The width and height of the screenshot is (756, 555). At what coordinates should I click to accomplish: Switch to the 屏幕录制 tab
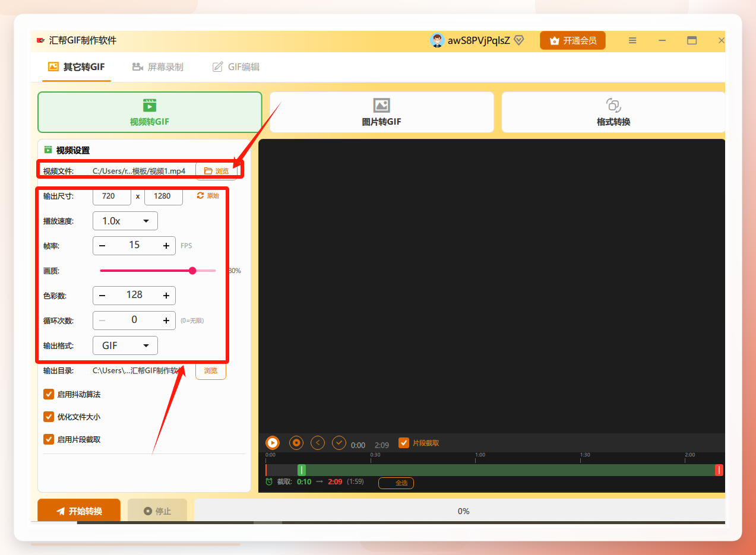coord(158,67)
